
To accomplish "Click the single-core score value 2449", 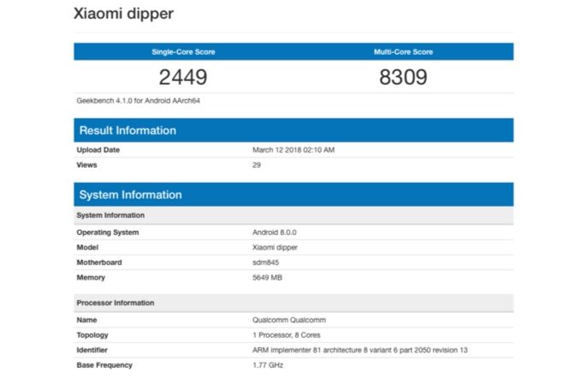I will tap(183, 78).
